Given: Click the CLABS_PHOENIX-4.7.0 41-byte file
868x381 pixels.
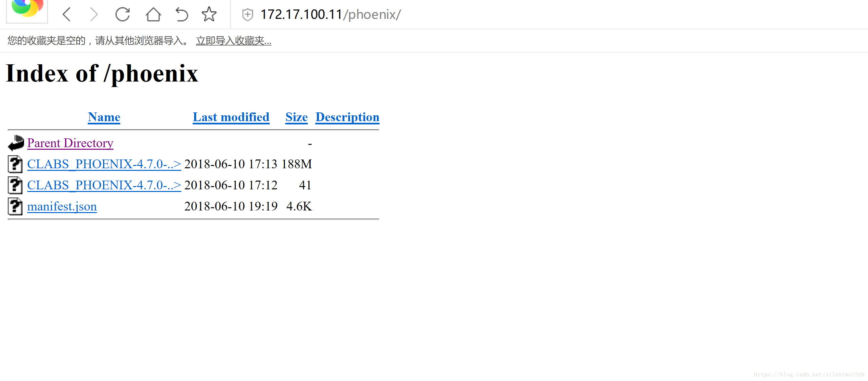Looking at the screenshot, I should pos(104,185).
